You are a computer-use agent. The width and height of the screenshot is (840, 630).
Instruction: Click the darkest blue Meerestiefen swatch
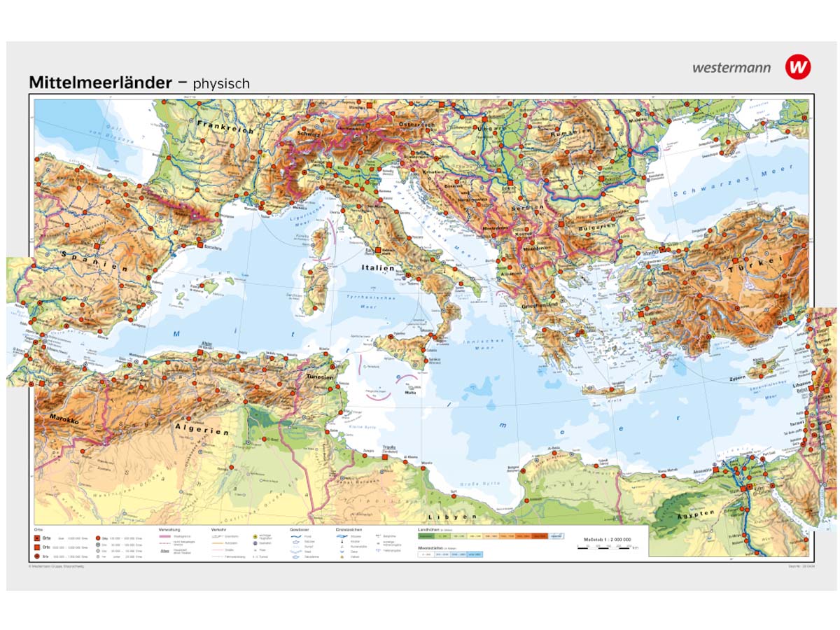(475, 554)
